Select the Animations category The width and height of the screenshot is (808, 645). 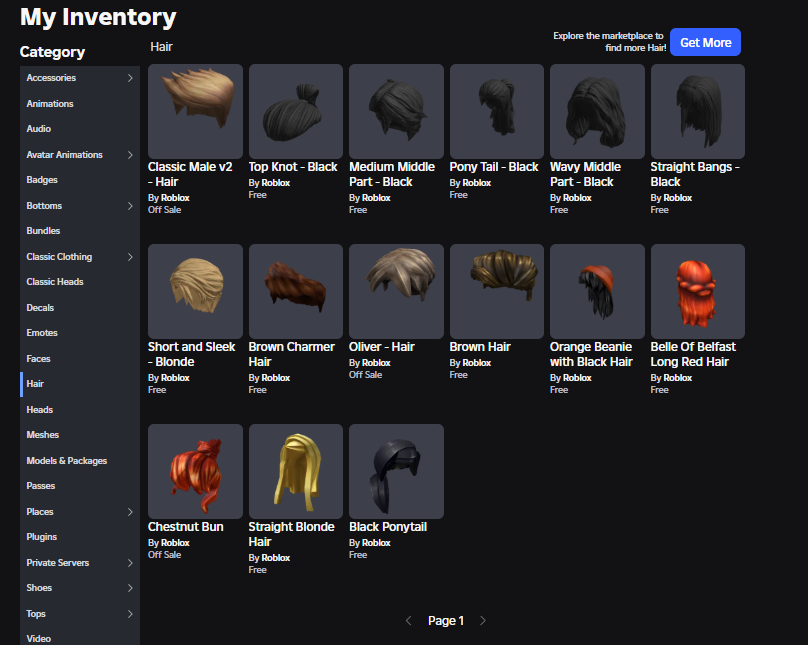tap(80, 104)
